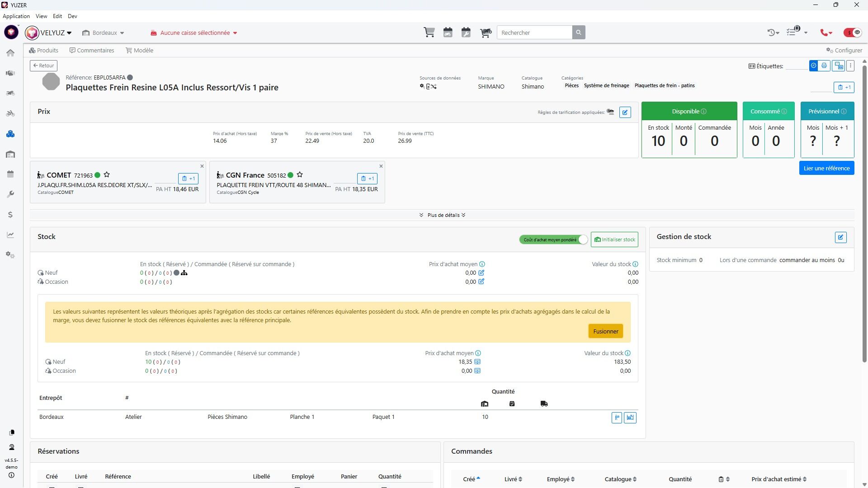Toggle Coût d'achat moyen pondéré switch

[x=554, y=240]
